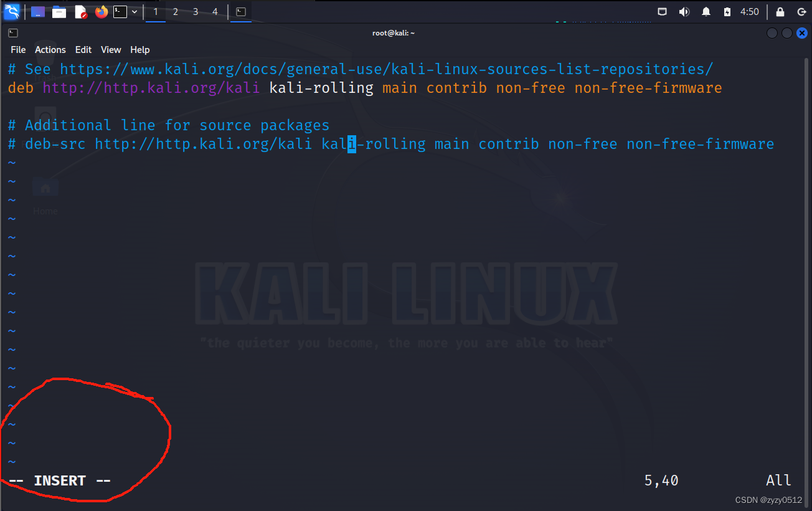
Task: Click the 4:50 panel clock
Action: pos(750,12)
